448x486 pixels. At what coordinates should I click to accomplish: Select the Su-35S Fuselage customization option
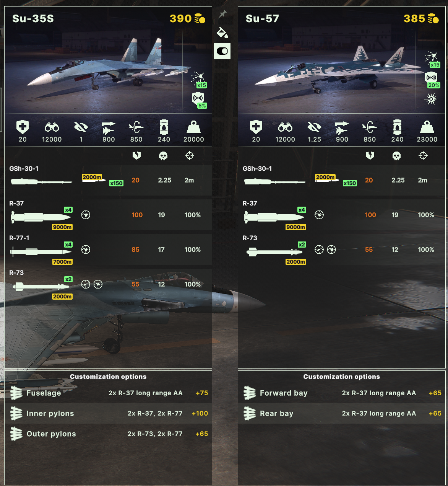pos(109,393)
